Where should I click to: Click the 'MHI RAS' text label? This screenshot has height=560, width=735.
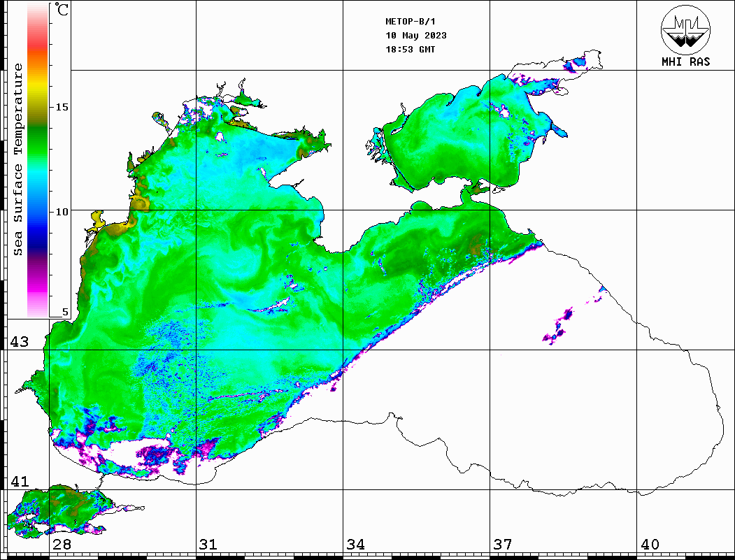[686, 62]
